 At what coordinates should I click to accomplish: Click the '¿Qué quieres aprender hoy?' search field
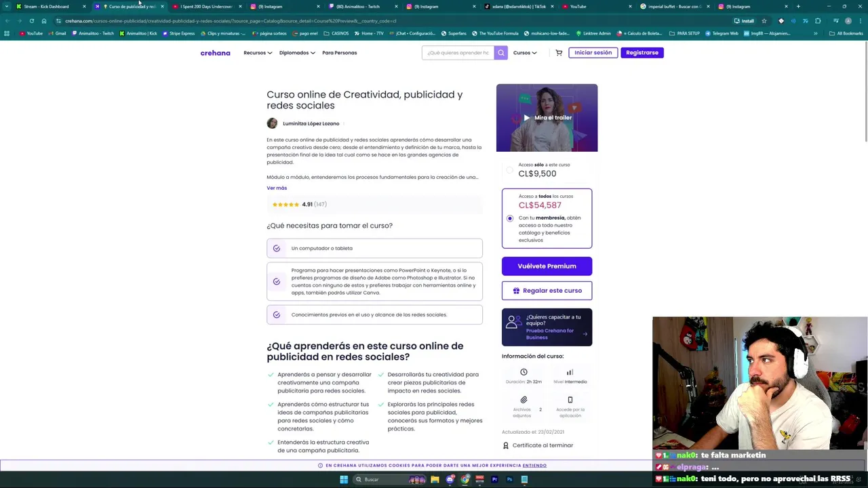(x=458, y=53)
